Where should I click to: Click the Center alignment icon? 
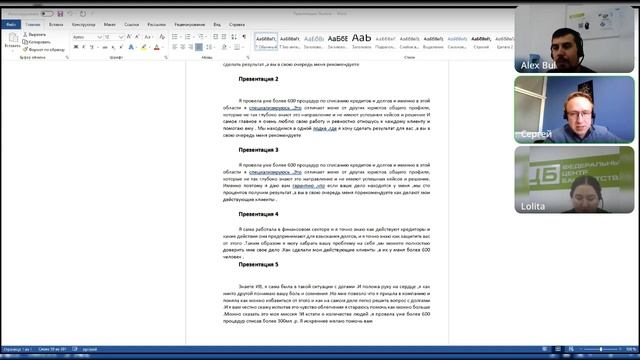(x=182, y=47)
